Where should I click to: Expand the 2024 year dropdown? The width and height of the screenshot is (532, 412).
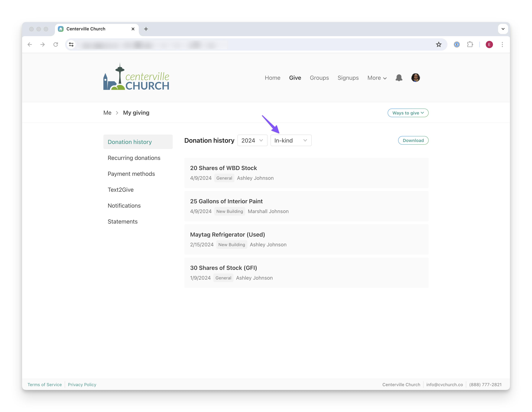252,140
